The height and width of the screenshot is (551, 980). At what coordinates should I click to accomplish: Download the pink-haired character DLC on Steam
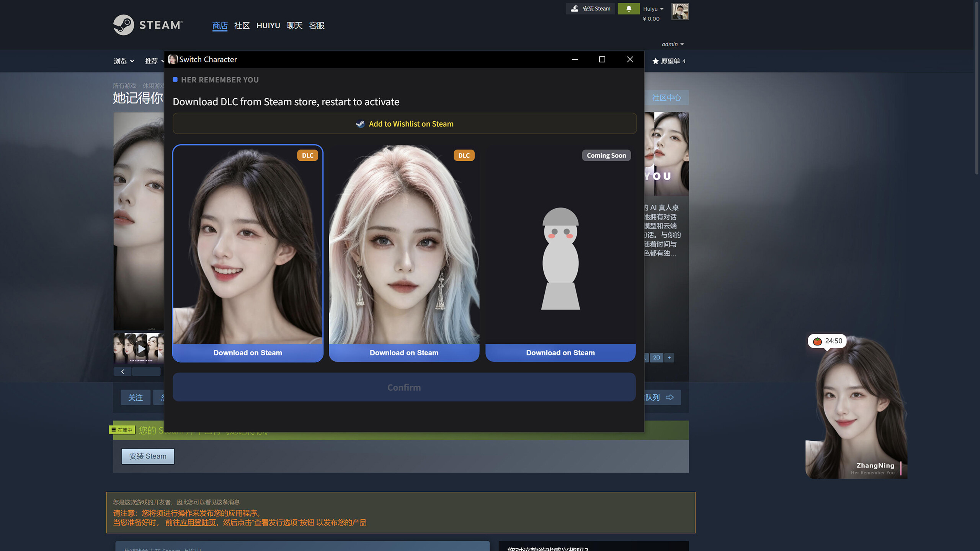[404, 353]
